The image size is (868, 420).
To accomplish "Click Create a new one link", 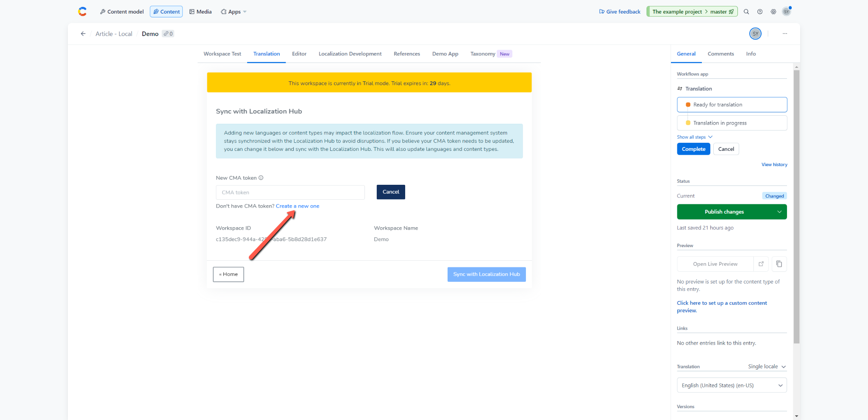I will (298, 206).
